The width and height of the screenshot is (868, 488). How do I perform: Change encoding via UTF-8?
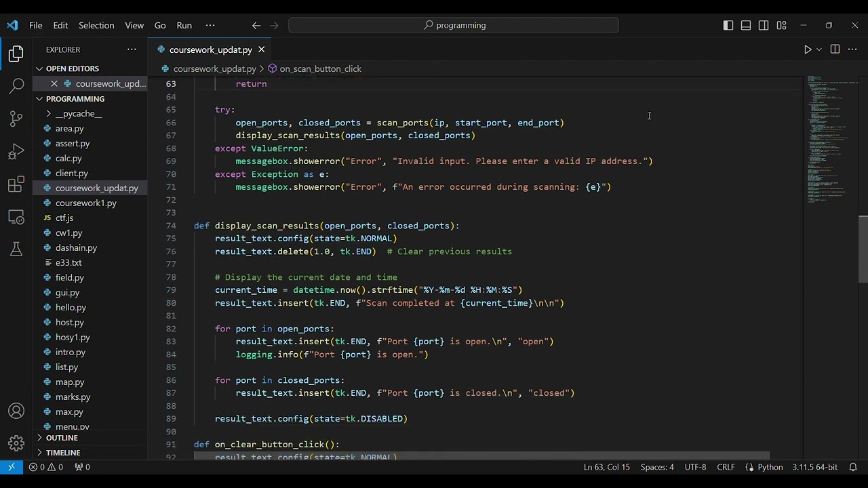(695, 467)
